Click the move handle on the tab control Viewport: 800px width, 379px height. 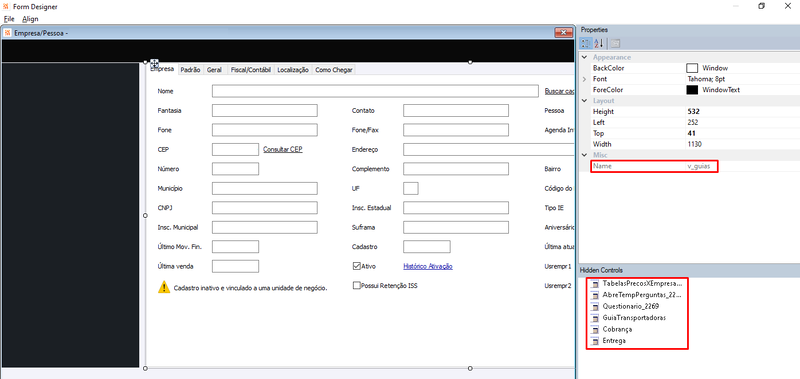(x=154, y=64)
